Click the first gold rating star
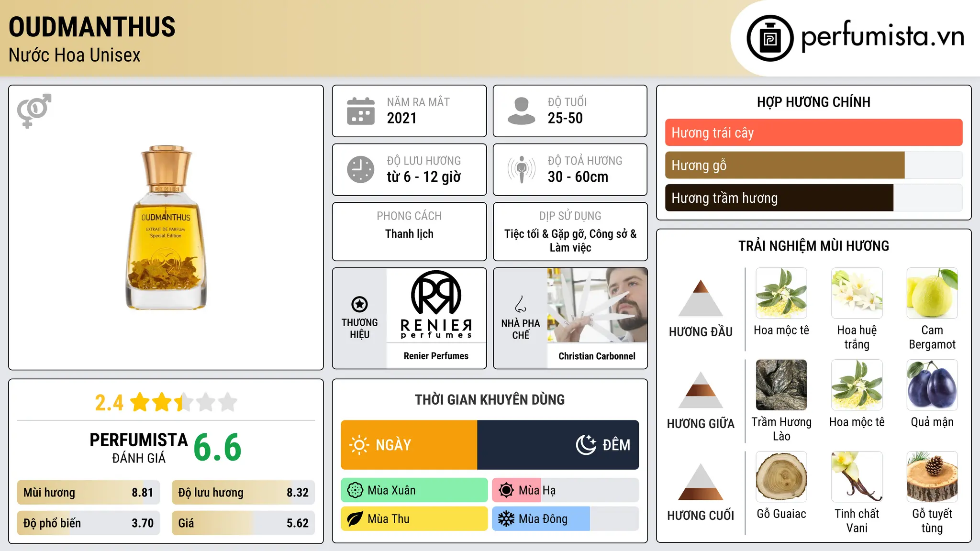This screenshot has height=551, width=980. (140, 402)
